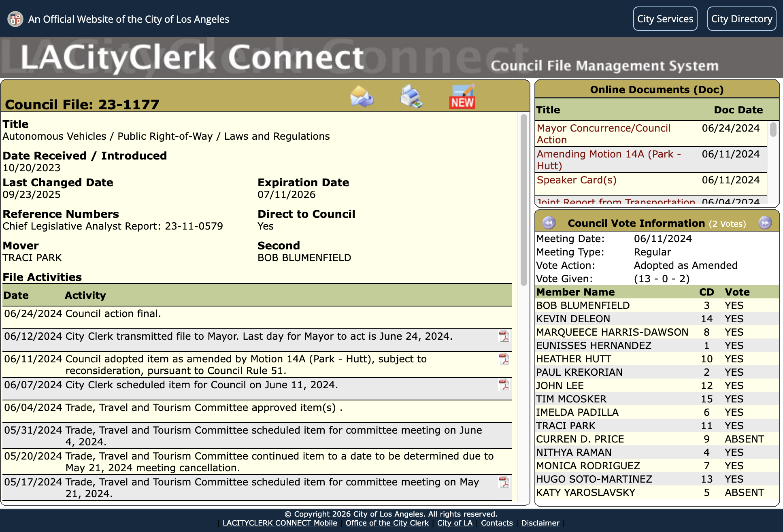Click the council file panel scrollbar
This screenshot has height=532, width=783.
523,200
